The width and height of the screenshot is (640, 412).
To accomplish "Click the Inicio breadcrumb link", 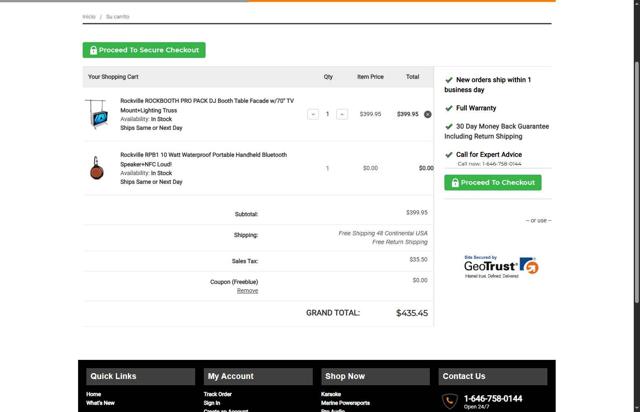I will (x=89, y=17).
